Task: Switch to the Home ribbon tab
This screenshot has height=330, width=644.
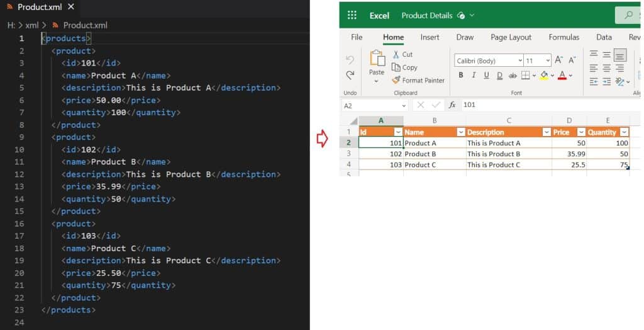Action: 394,37
